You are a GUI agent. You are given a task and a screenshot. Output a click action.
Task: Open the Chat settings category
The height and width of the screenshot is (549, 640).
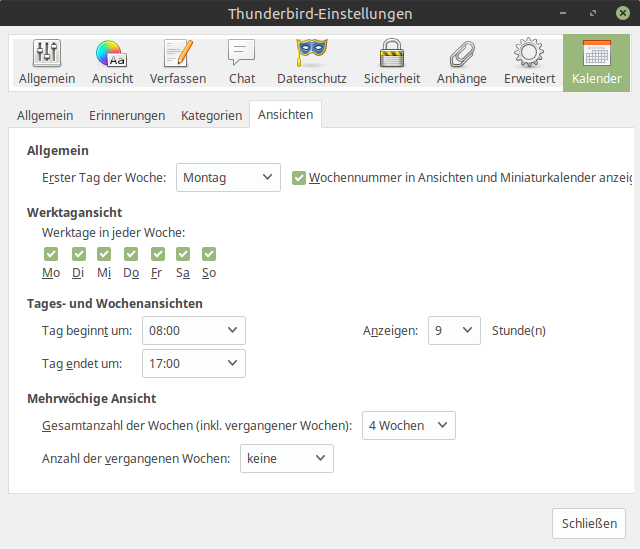242,62
